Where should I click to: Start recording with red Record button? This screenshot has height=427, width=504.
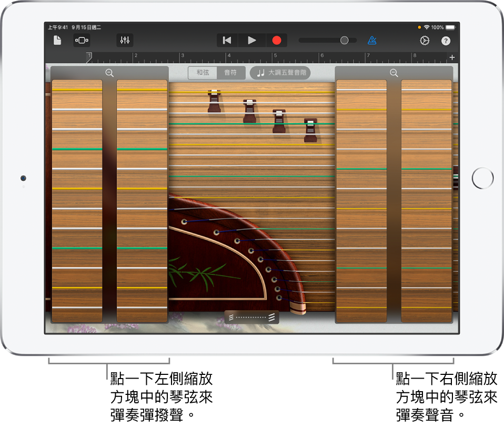coord(276,41)
